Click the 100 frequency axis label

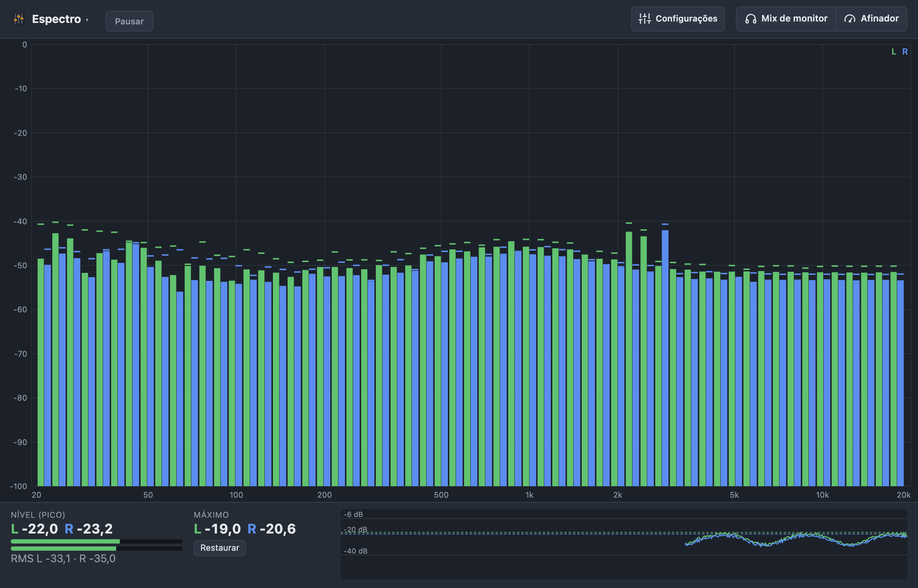(236, 495)
